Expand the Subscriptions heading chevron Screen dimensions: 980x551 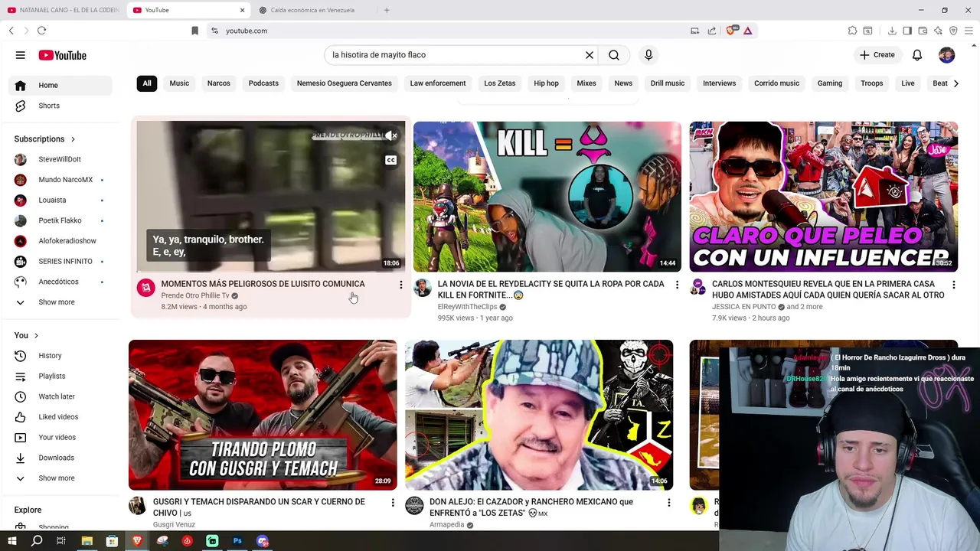pos(73,139)
